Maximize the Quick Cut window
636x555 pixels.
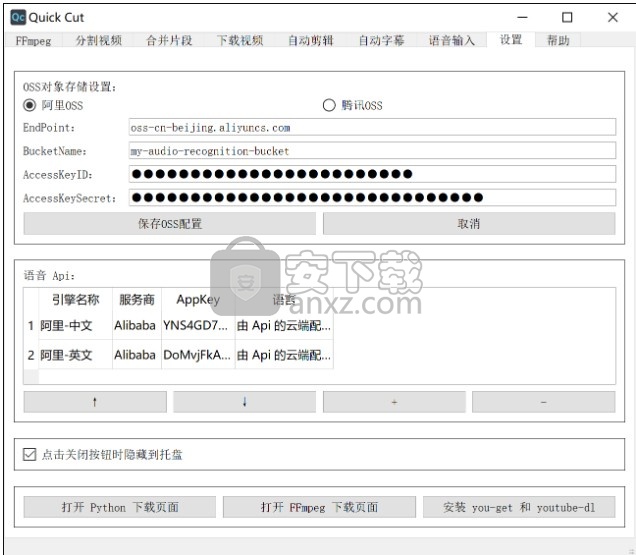pyautogui.click(x=567, y=17)
